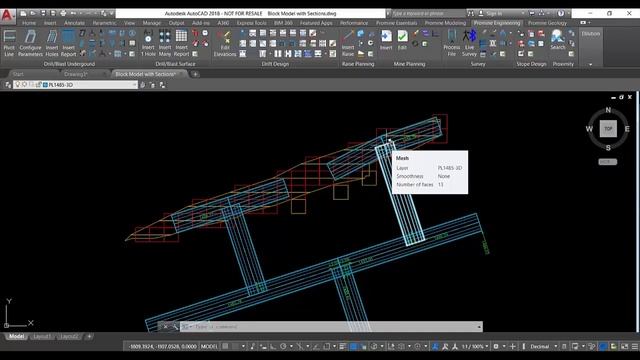Toggle the blue annotation visibility icon

[x=435, y=347]
